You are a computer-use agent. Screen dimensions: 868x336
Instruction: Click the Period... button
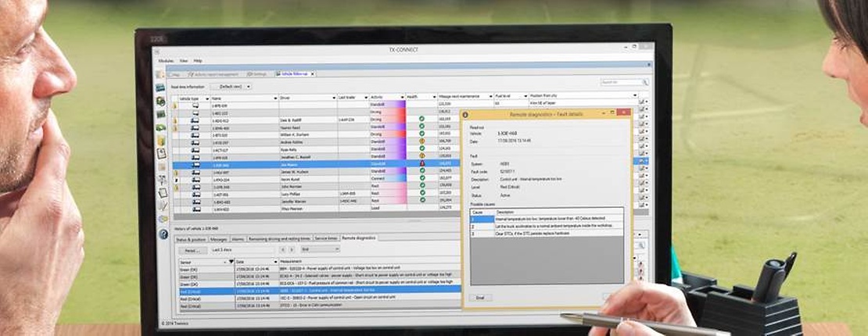192,251
